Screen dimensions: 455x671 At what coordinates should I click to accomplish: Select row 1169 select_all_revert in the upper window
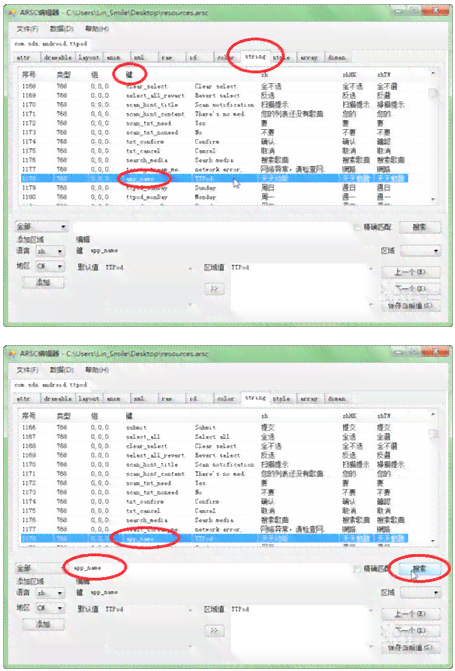coord(213,95)
